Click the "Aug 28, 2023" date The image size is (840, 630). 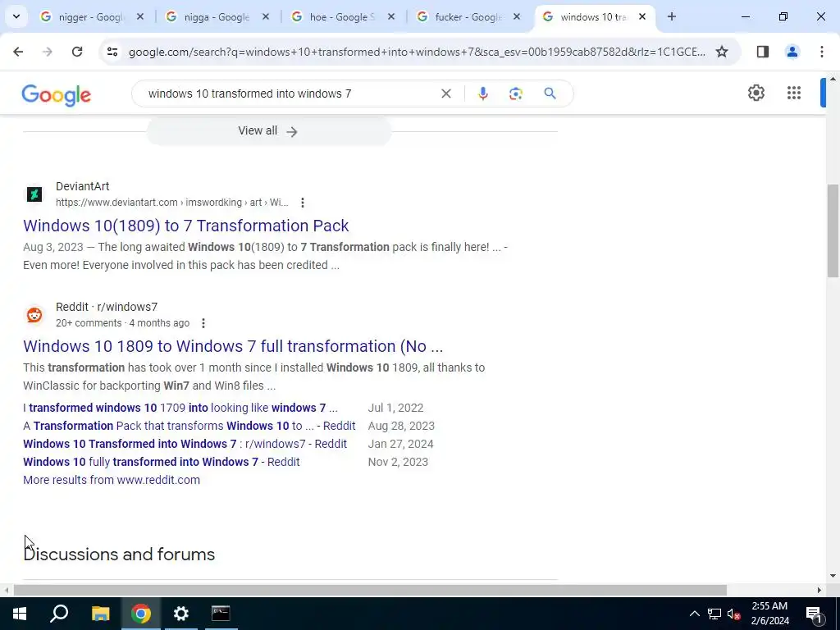[401, 426]
